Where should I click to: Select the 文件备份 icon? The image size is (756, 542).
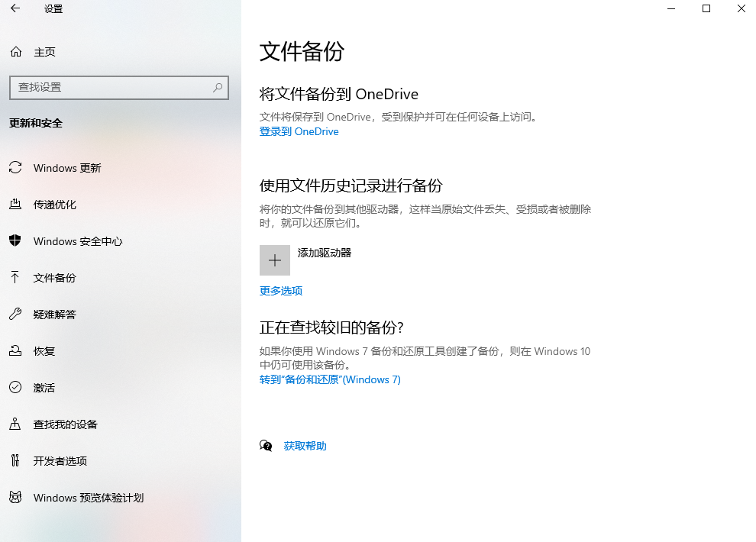point(15,278)
